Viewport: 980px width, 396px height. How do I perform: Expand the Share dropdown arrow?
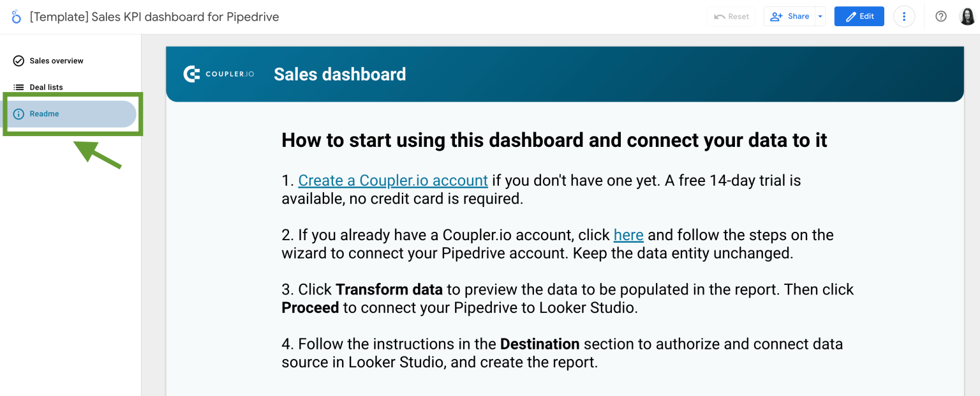(820, 16)
